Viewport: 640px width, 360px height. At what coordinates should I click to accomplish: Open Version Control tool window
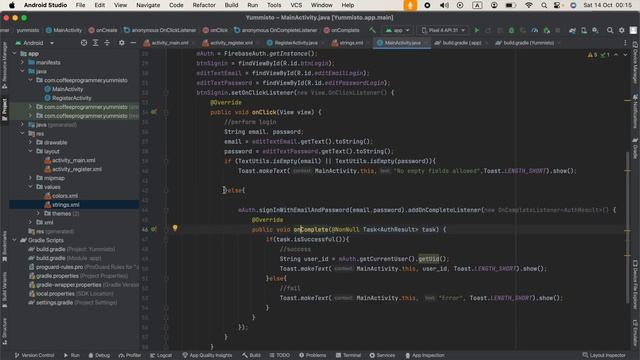point(34,356)
